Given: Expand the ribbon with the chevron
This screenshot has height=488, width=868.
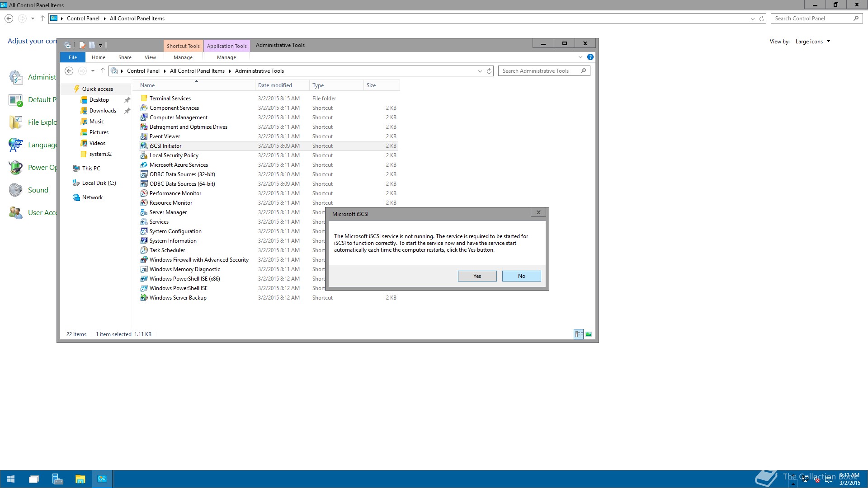Looking at the screenshot, I should tap(580, 57).
